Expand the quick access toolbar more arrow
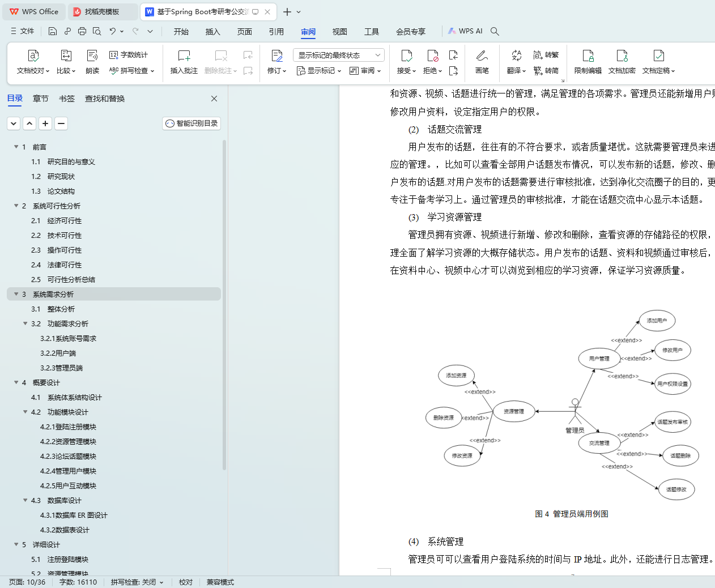 pyautogui.click(x=150, y=31)
